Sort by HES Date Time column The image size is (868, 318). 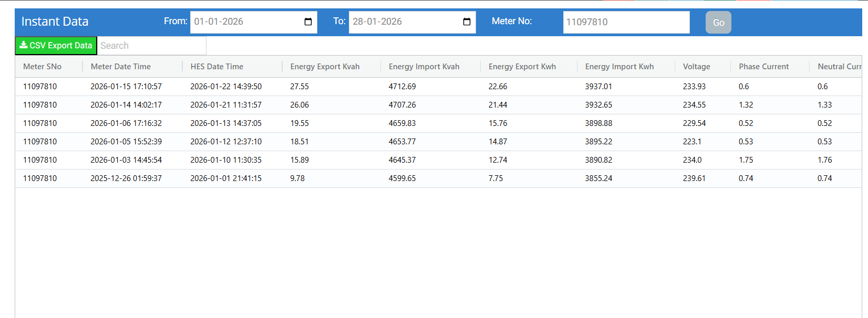pyautogui.click(x=217, y=67)
